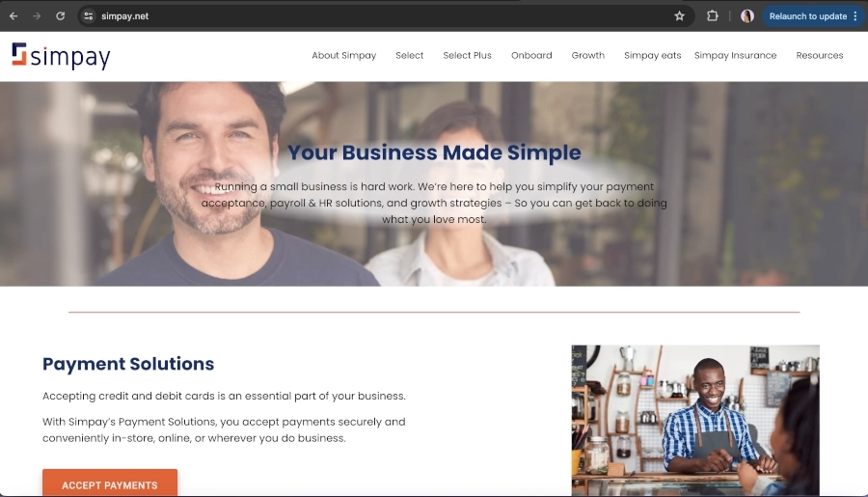Go to Simpay eats

[x=652, y=55]
